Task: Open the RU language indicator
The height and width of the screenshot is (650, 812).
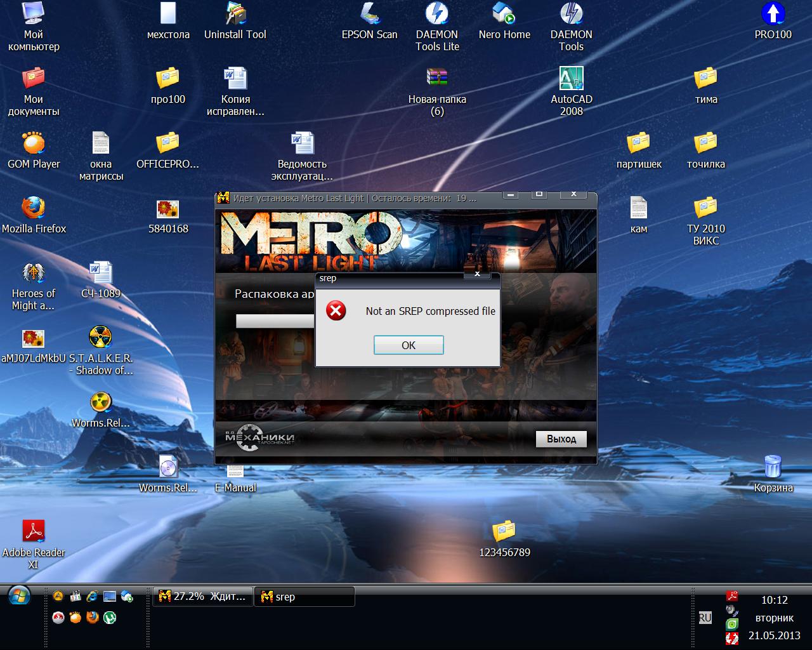Action: [x=705, y=617]
